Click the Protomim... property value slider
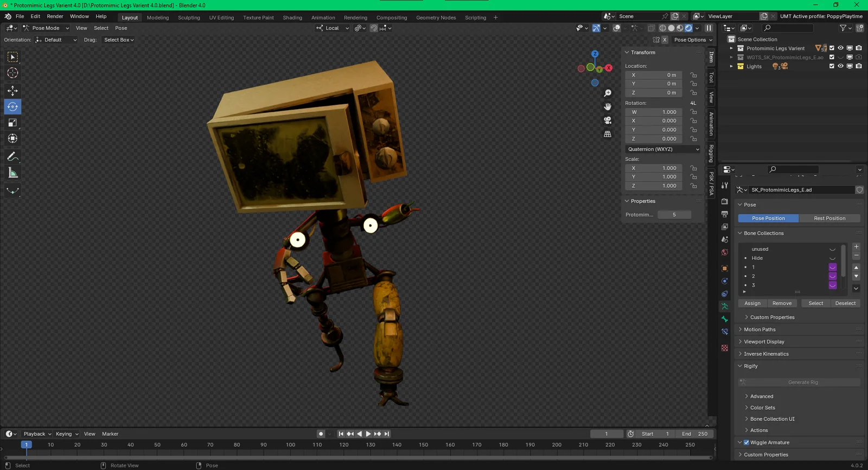 [x=674, y=215]
